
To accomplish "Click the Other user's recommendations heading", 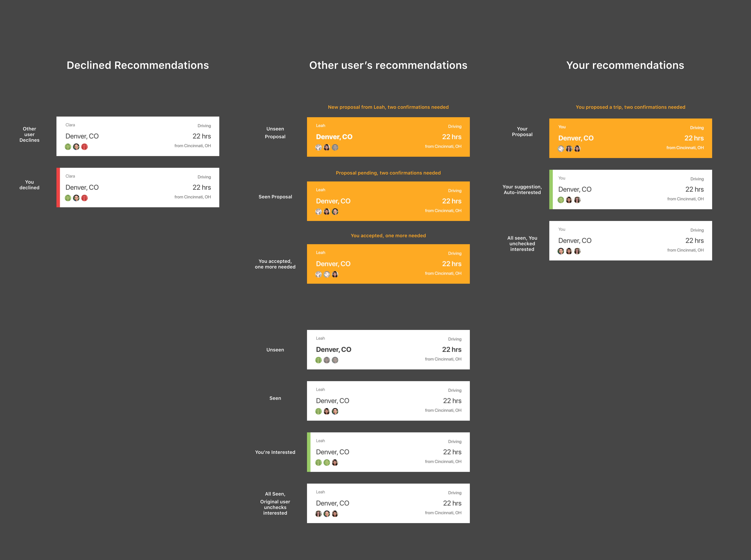I will 388,65.
